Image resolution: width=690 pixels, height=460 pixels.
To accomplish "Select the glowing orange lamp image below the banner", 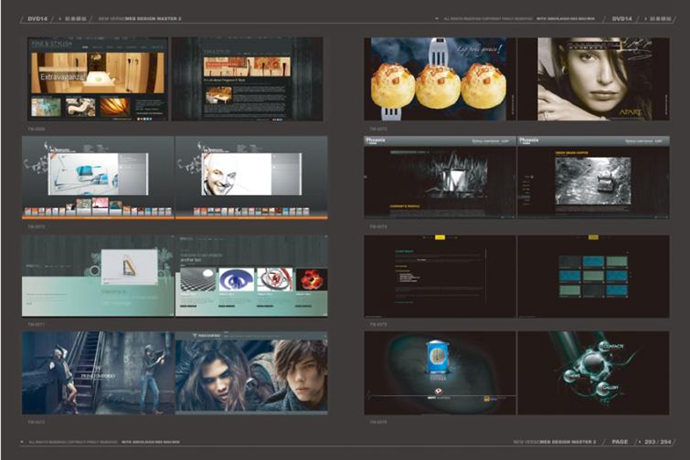I will tap(115, 107).
